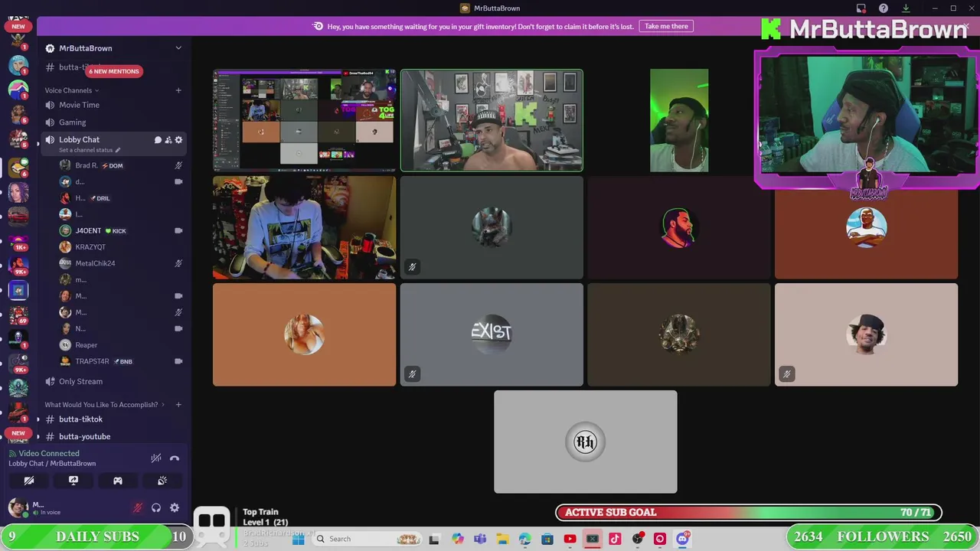The width and height of the screenshot is (980, 551).
Task: Select user MetalChik24 in voice list
Action: pyautogui.click(x=121, y=263)
